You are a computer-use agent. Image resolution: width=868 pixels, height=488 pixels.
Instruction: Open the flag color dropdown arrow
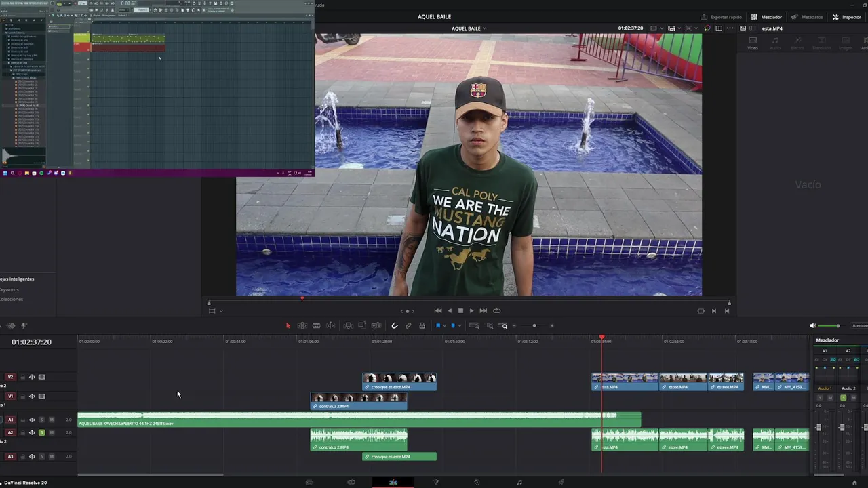[x=445, y=326]
